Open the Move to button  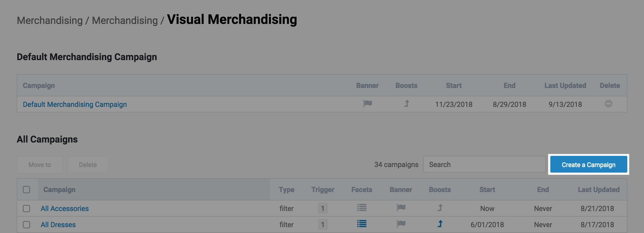pos(40,165)
